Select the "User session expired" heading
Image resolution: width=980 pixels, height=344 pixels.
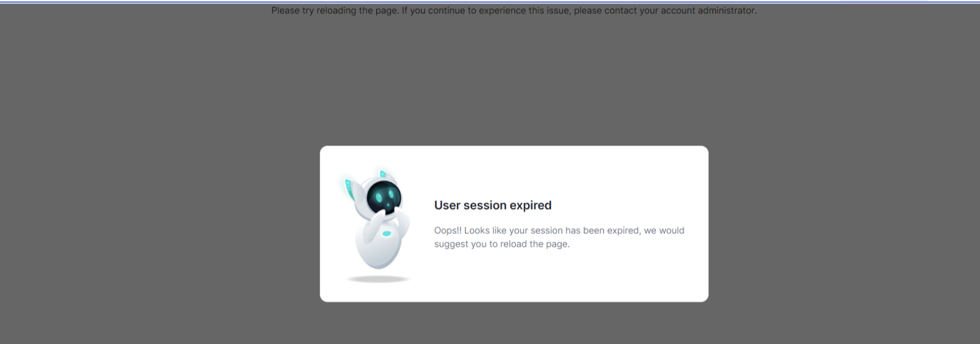coord(493,206)
